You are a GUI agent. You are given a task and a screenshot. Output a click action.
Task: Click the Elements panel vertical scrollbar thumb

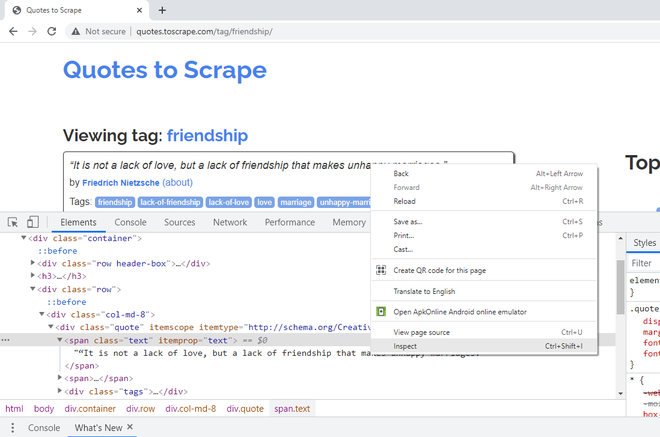coord(620,287)
